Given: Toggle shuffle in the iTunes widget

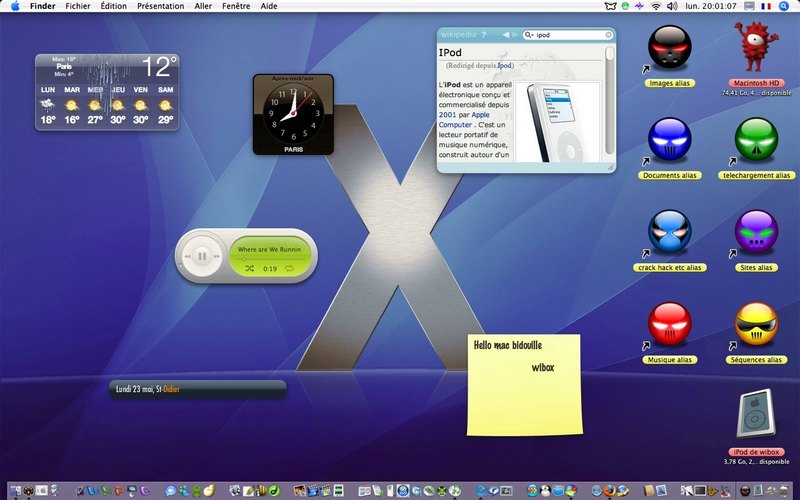Looking at the screenshot, I should [249, 268].
